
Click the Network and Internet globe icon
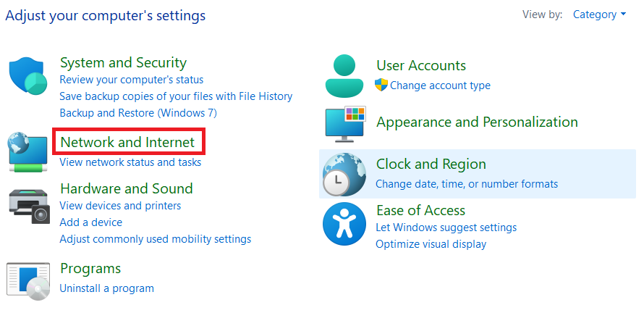point(28,151)
